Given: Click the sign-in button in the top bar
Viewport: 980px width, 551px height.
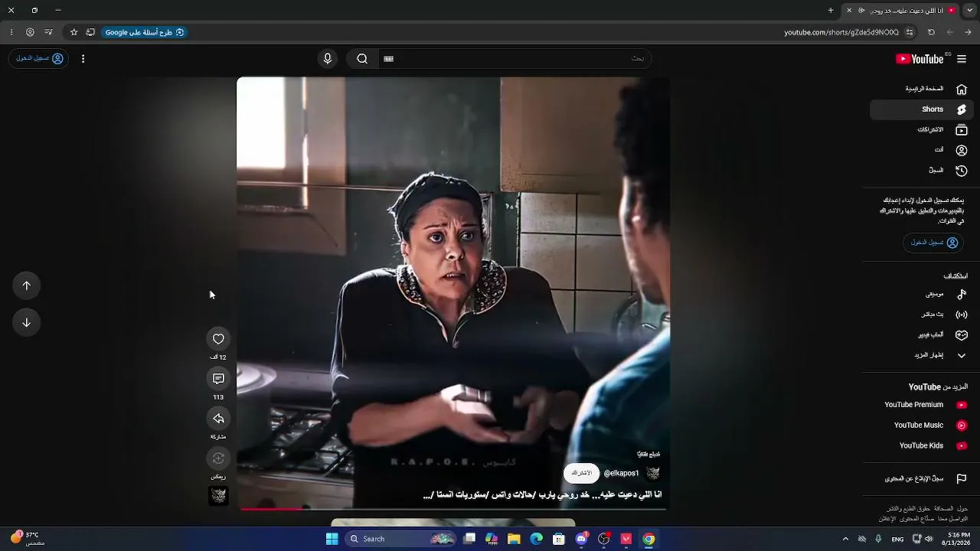Looking at the screenshot, I should point(39,59).
